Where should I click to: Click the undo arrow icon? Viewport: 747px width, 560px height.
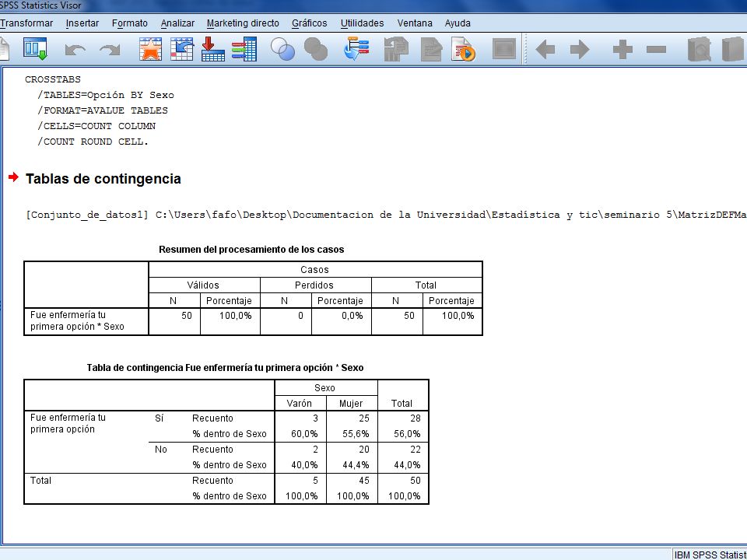click(75, 50)
